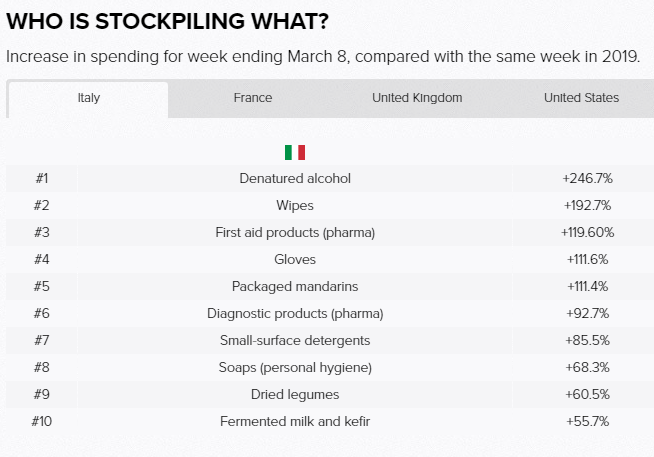Click Soaps (personal hygiene) row

coord(295,367)
